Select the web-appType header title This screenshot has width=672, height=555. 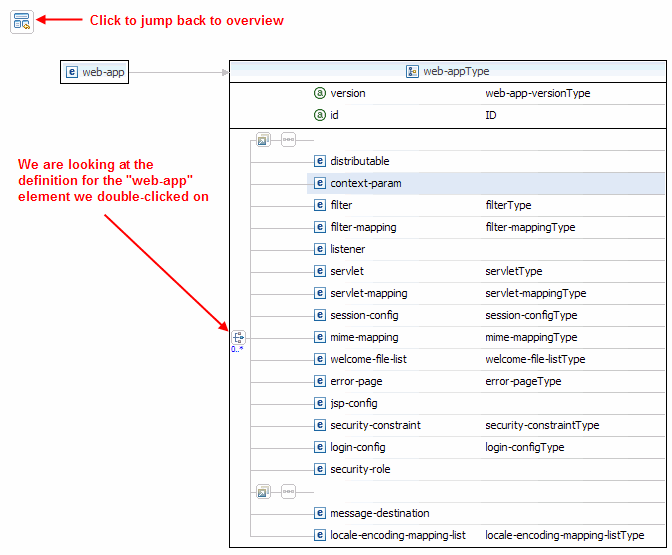click(x=456, y=71)
